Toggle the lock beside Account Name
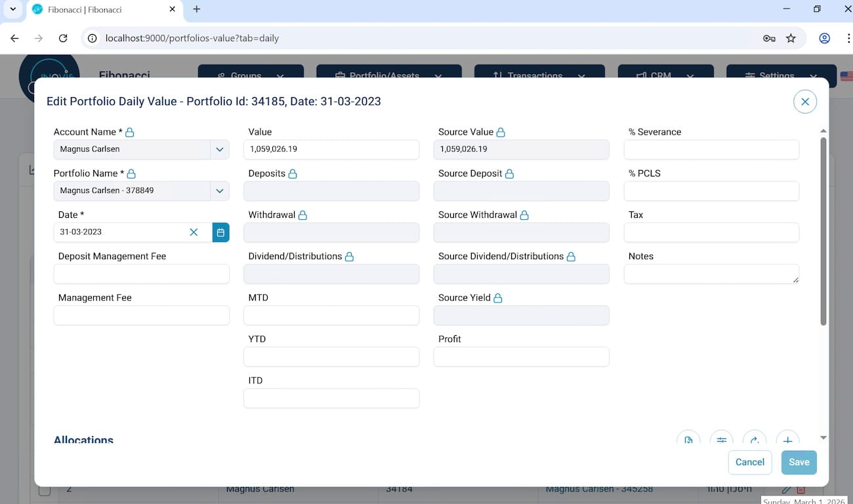The height and width of the screenshot is (504, 853). coord(130,133)
